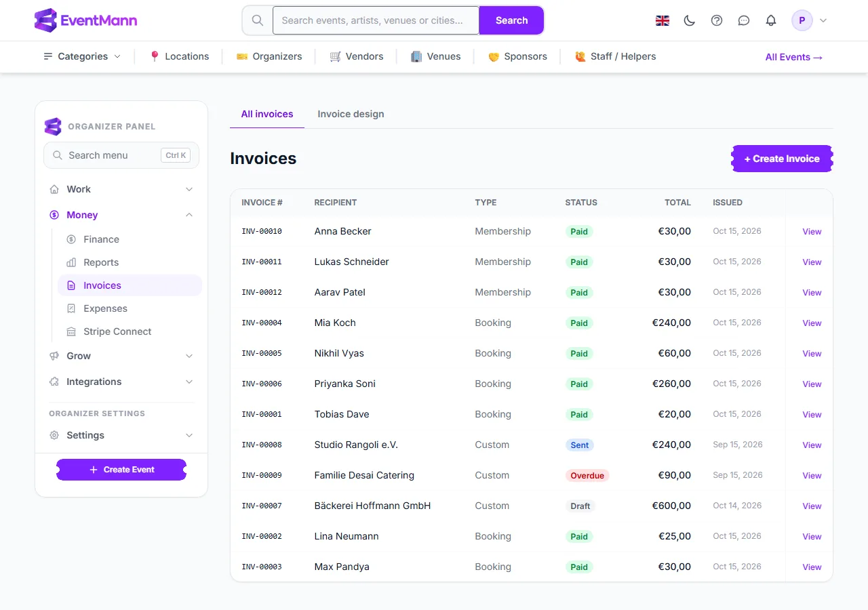Click the Create Invoice button
This screenshot has width=868, height=610.
(x=782, y=159)
